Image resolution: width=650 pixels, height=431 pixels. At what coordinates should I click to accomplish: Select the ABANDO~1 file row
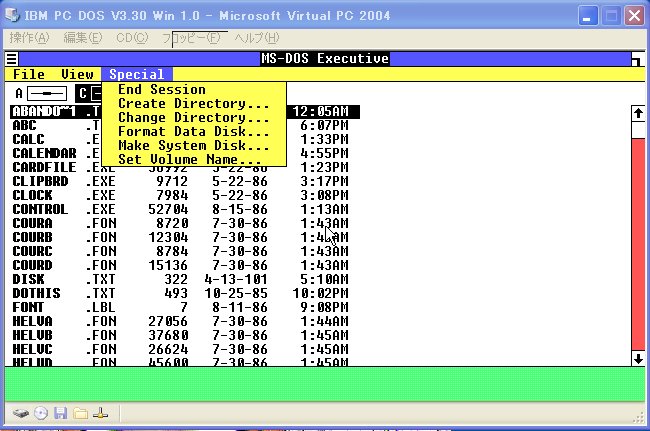click(x=184, y=111)
